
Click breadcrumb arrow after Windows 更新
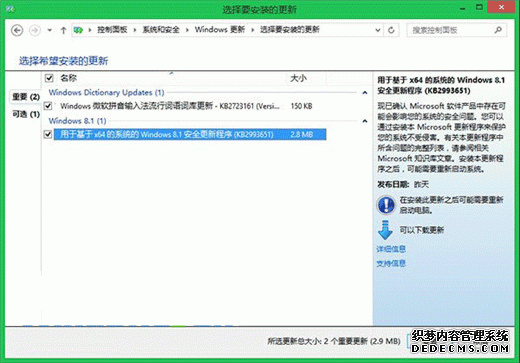tap(253, 30)
